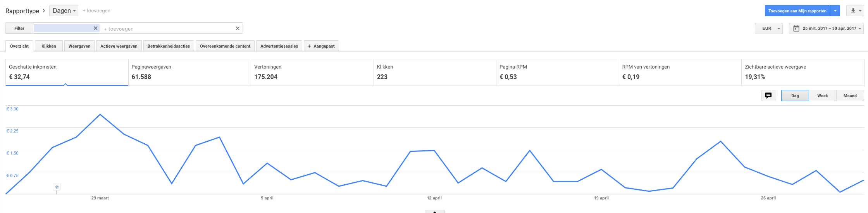Screen dimensions: 868x213
Task: Click the breadcrumb chevron next to Rapporttype
Action: click(44, 10)
